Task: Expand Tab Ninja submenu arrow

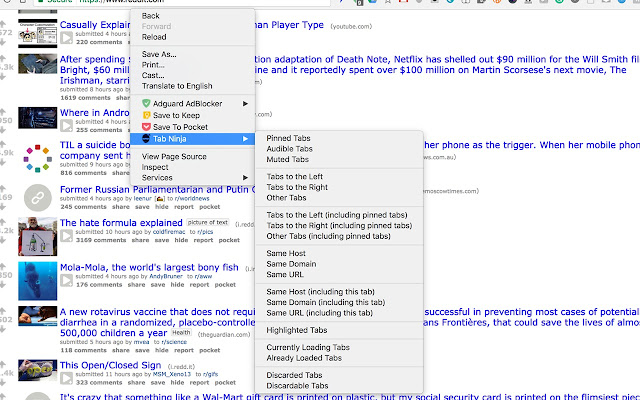Action: (x=245, y=139)
